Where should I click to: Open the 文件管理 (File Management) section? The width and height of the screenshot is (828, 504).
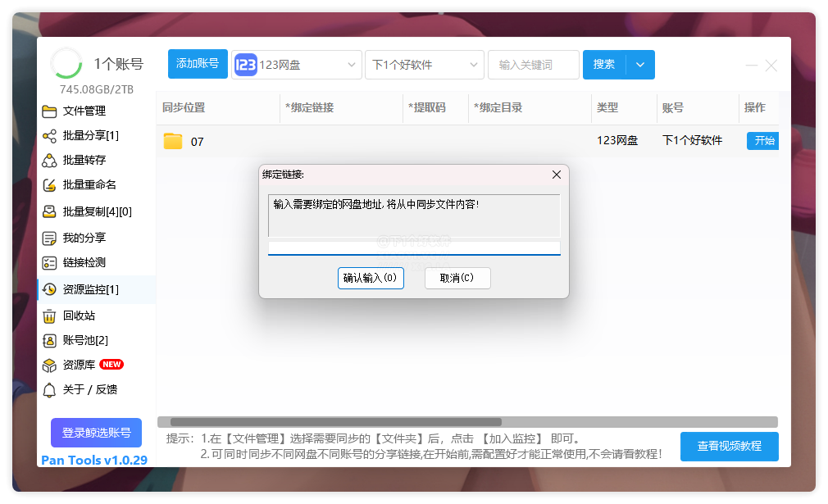pos(74,112)
